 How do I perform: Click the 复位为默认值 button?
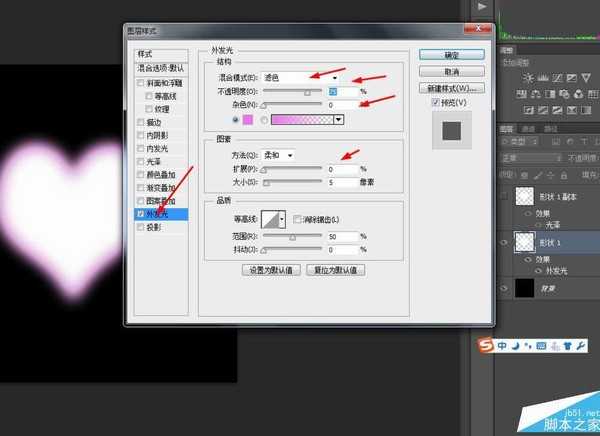coord(335,270)
